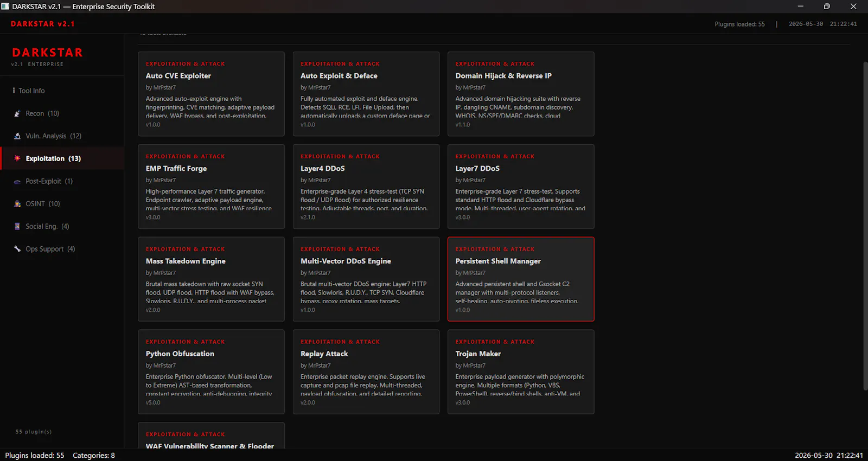Click the Tool Info icon in sidebar
The width and height of the screenshot is (868, 461).
[x=14, y=91]
